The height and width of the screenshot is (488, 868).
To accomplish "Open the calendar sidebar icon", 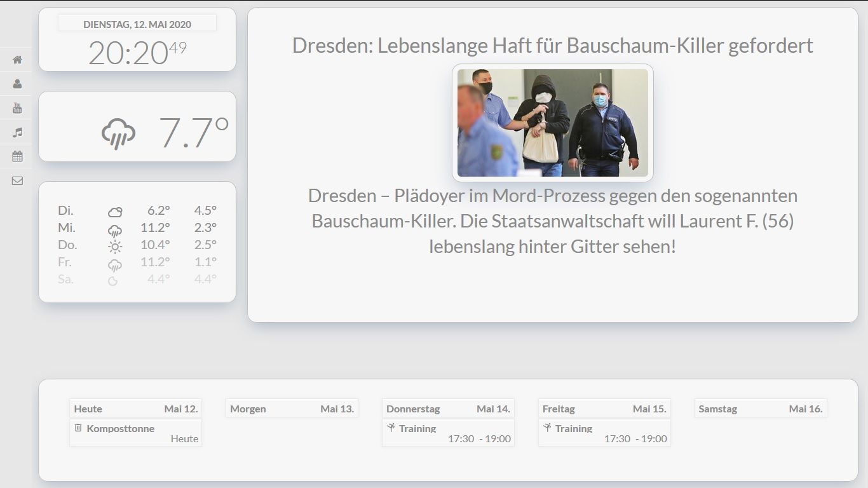I will (x=17, y=156).
